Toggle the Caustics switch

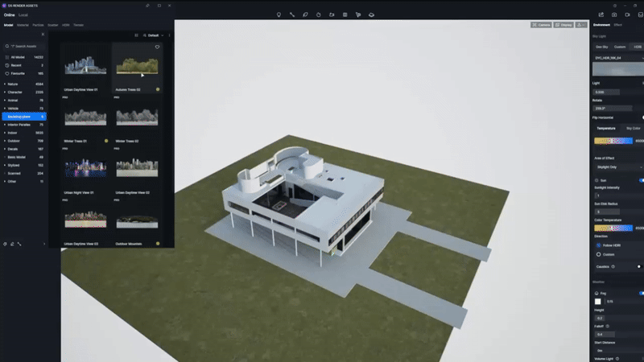[639, 267]
